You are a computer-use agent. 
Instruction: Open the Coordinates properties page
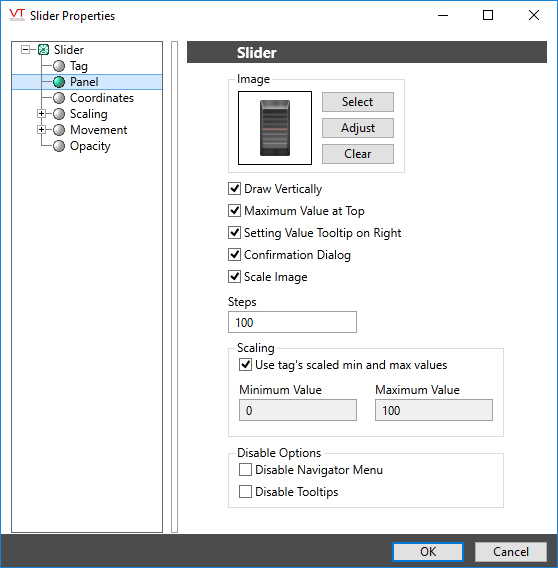[101, 98]
